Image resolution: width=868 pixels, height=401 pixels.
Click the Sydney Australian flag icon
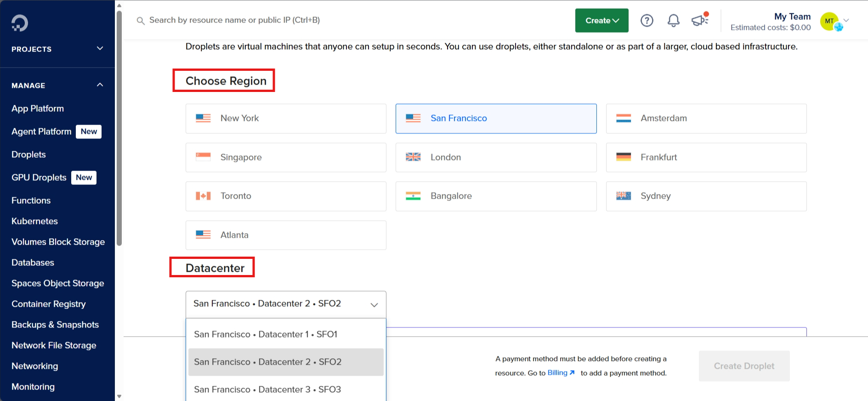click(624, 196)
